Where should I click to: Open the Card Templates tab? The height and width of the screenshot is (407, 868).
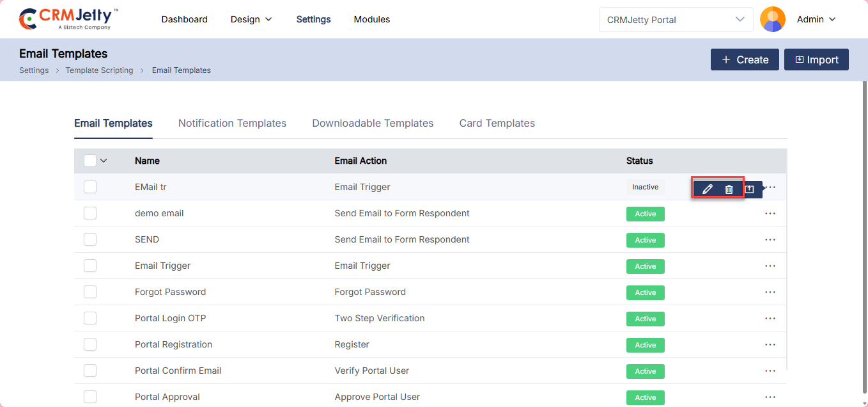pyautogui.click(x=497, y=124)
